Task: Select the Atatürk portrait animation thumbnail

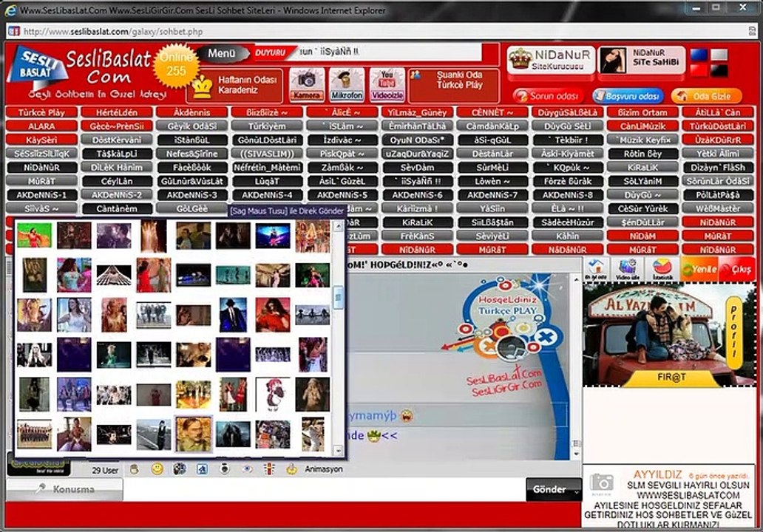Action: click(x=193, y=434)
